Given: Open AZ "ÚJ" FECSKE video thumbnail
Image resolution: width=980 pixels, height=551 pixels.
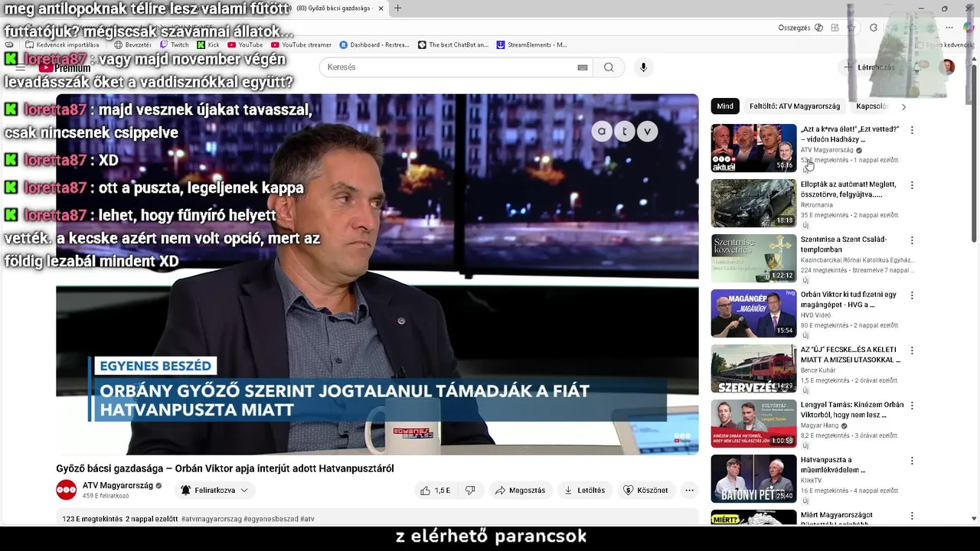Looking at the screenshot, I should point(753,369).
